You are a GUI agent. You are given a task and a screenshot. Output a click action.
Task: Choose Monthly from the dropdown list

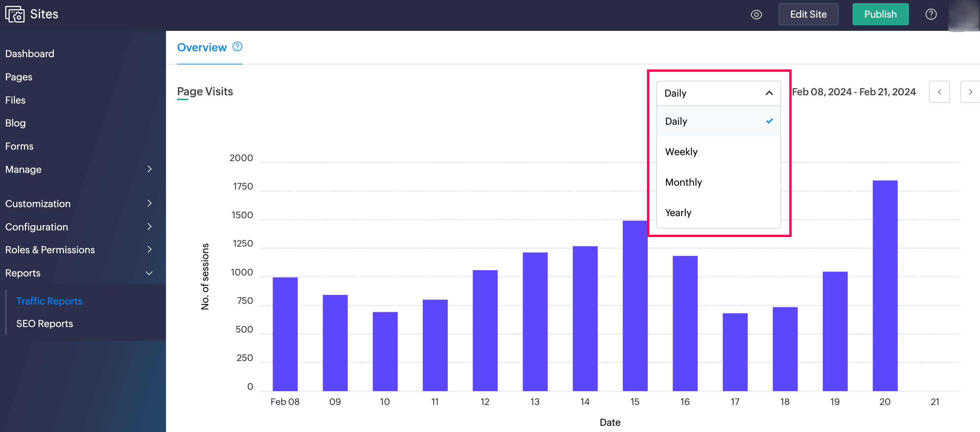point(683,182)
